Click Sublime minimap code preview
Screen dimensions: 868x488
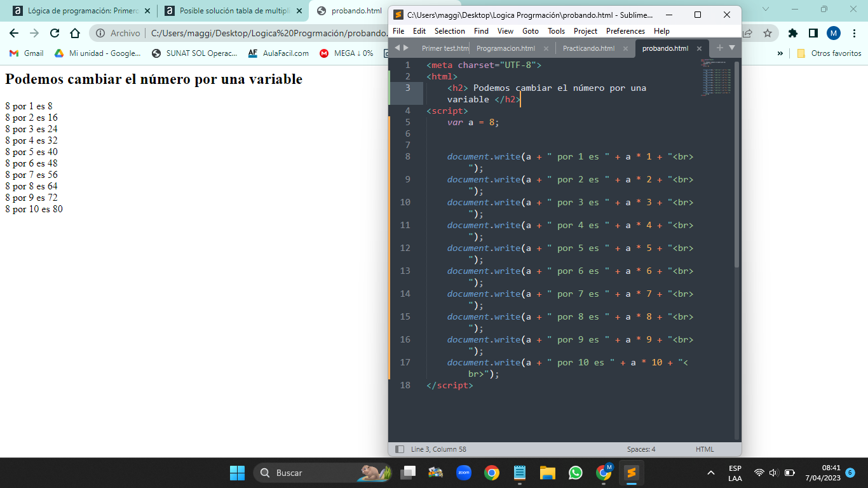tap(716, 77)
